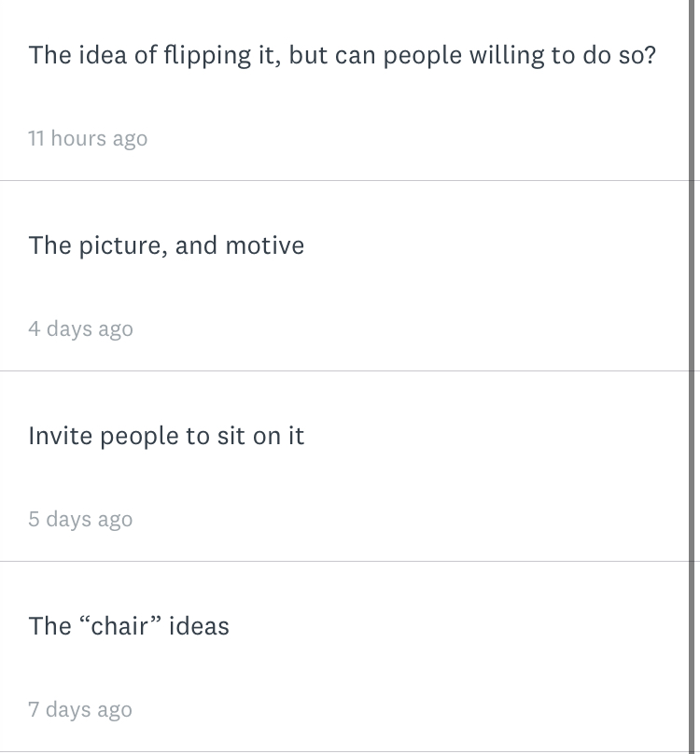The height and width of the screenshot is (754, 700).
Task: Click the word "motive" in second response
Action: coord(265,246)
